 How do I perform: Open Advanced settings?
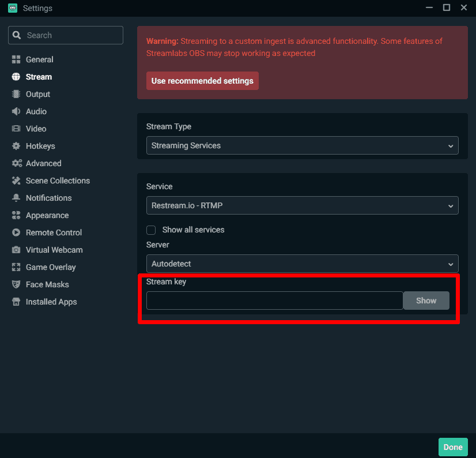coord(43,163)
